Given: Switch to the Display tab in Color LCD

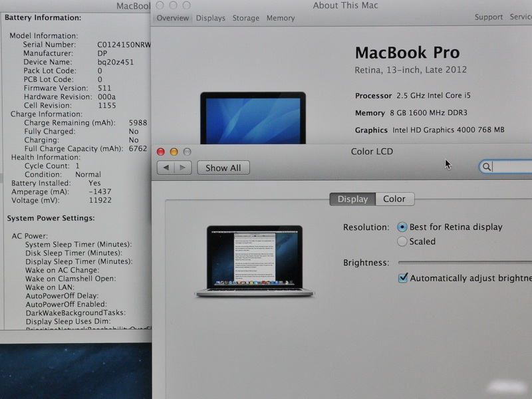Looking at the screenshot, I should pos(352,199).
